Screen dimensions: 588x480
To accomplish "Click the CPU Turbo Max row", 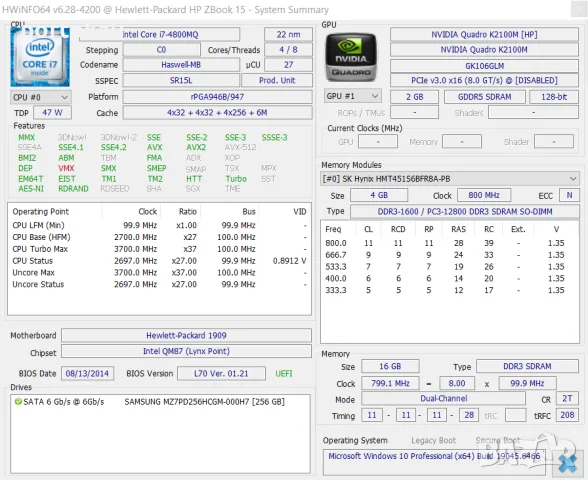I will (x=159, y=249).
